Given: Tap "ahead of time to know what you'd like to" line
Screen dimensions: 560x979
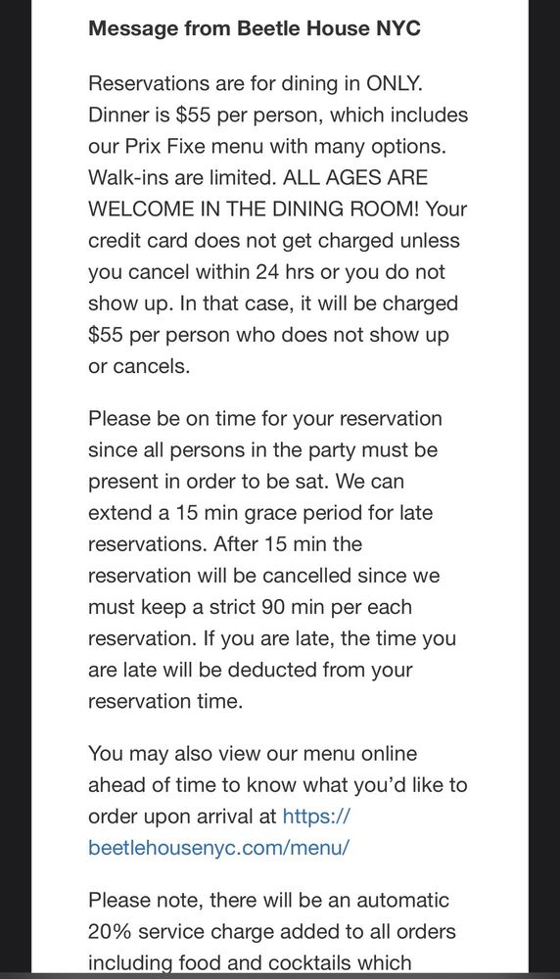Looking at the screenshot, I should tap(278, 785).
